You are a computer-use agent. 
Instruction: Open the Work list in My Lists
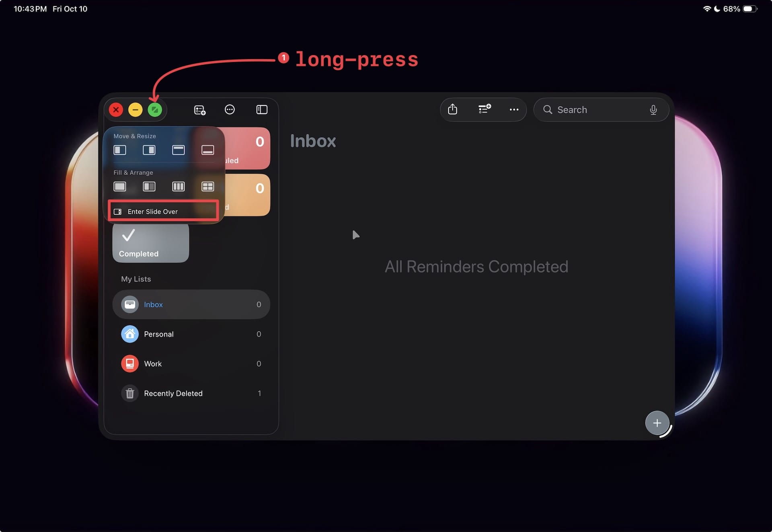tap(153, 364)
